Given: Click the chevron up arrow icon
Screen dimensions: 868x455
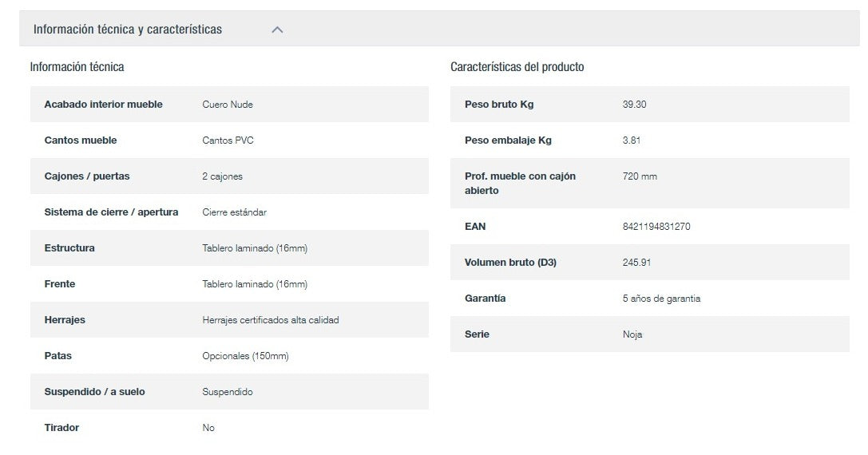Looking at the screenshot, I should click(x=277, y=30).
